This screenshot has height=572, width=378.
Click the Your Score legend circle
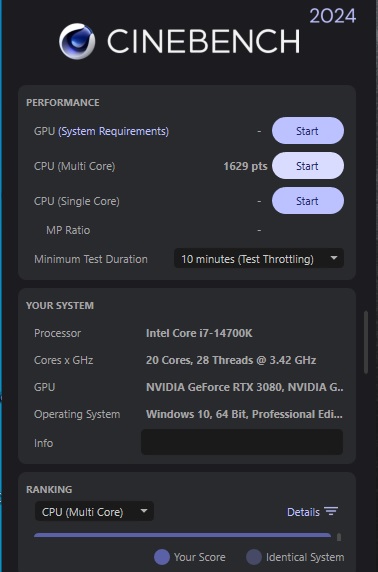pyautogui.click(x=162, y=557)
